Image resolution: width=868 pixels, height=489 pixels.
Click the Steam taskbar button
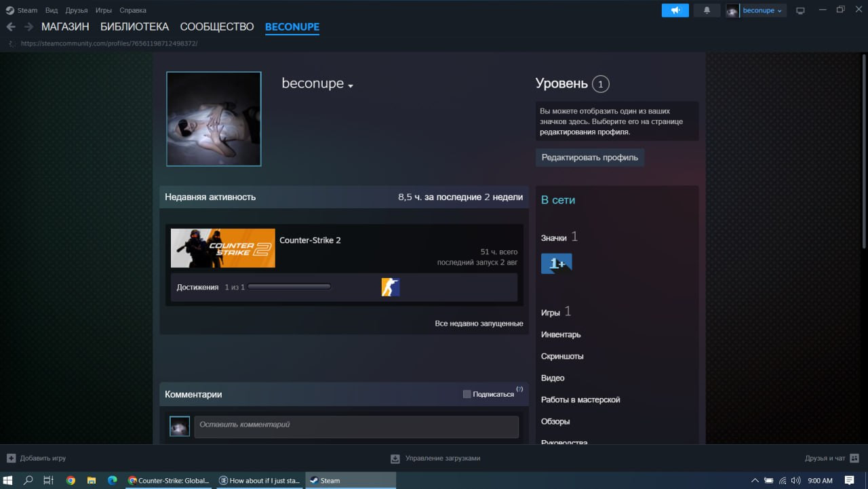click(351, 480)
